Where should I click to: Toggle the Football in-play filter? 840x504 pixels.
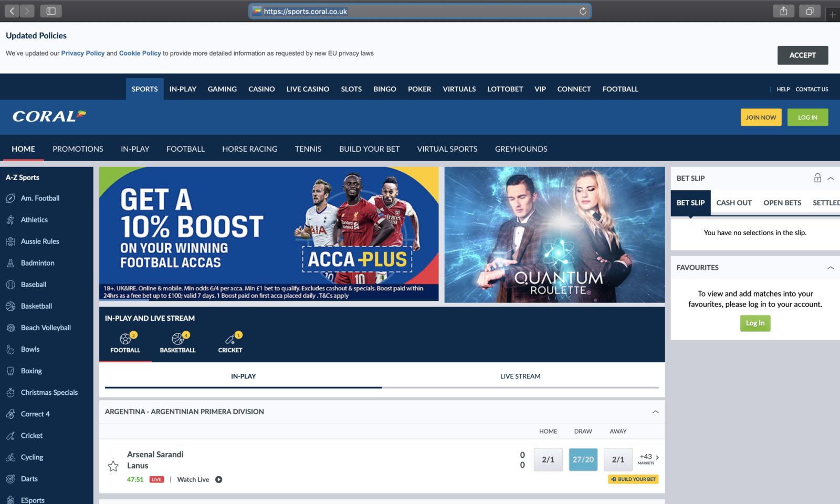tap(125, 339)
